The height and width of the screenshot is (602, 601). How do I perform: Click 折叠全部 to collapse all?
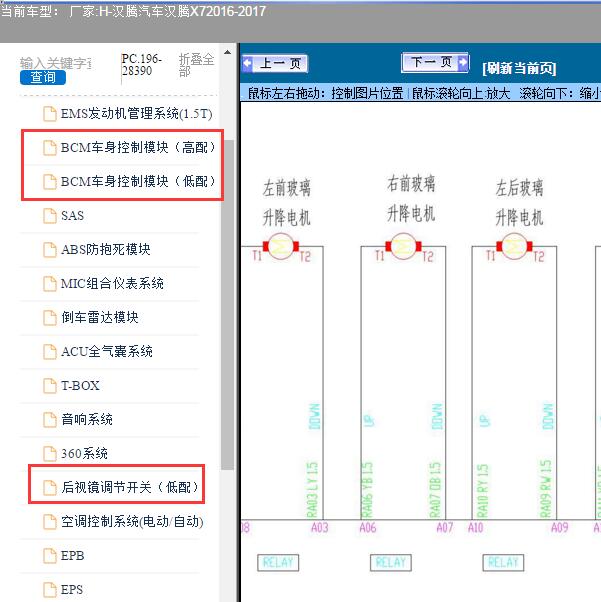coord(196,65)
